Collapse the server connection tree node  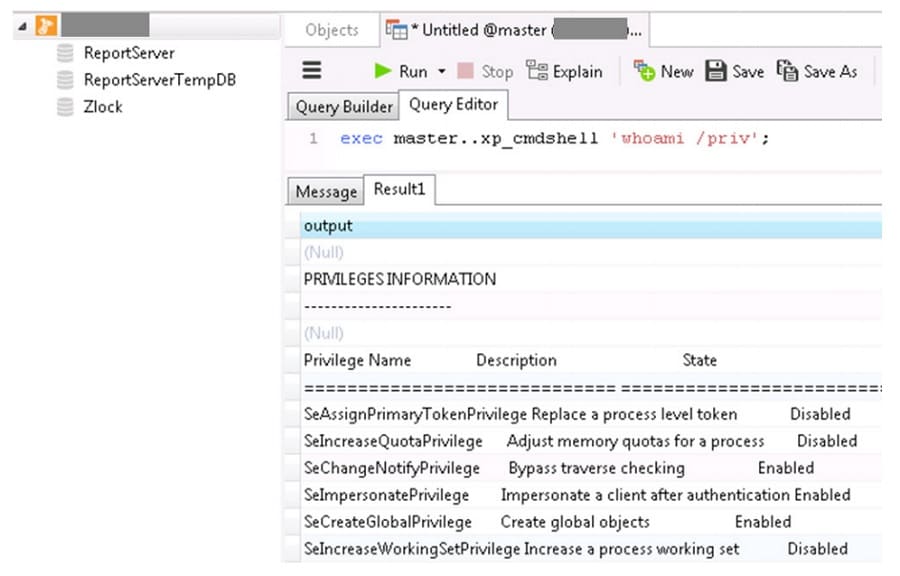pyautogui.click(x=22, y=26)
